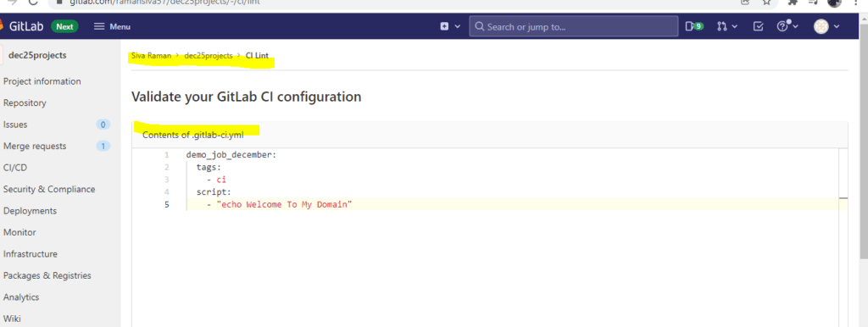Open Infrastructure in sidebar
Screen dimensions: 868x327
coord(31,254)
